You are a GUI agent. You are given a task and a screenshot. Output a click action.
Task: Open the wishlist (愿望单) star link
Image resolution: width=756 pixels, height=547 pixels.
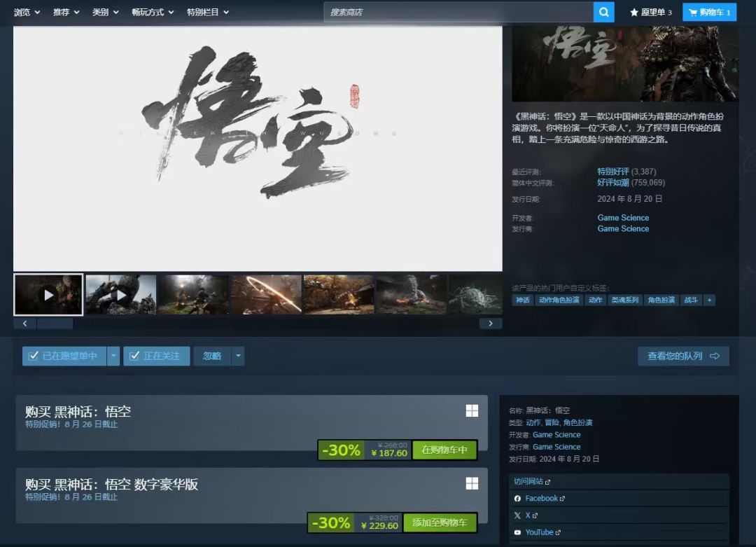651,12
